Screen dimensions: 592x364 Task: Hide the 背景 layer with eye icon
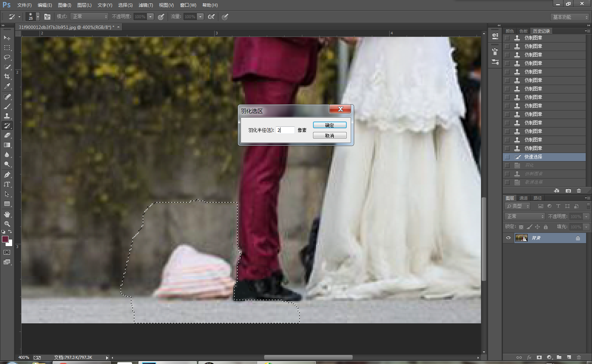(508, 238)
